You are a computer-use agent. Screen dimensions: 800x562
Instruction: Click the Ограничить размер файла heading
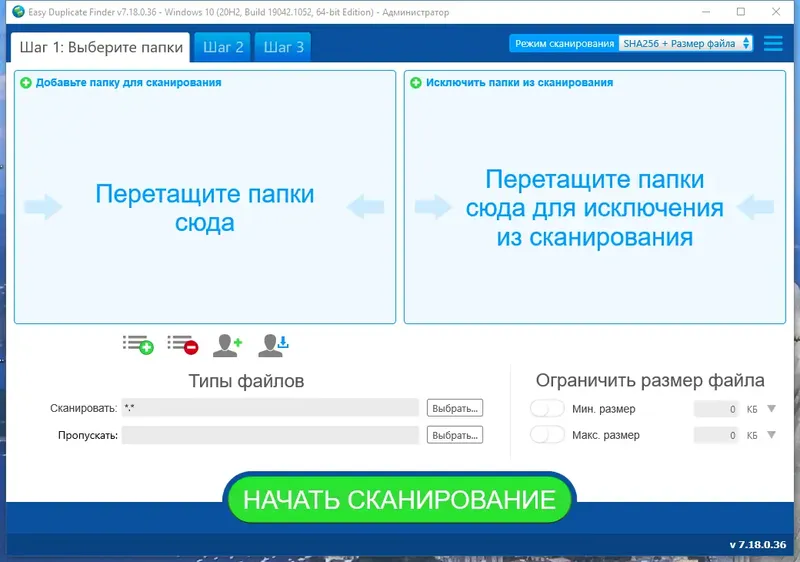pyautogui.click(x=650, y=380)
